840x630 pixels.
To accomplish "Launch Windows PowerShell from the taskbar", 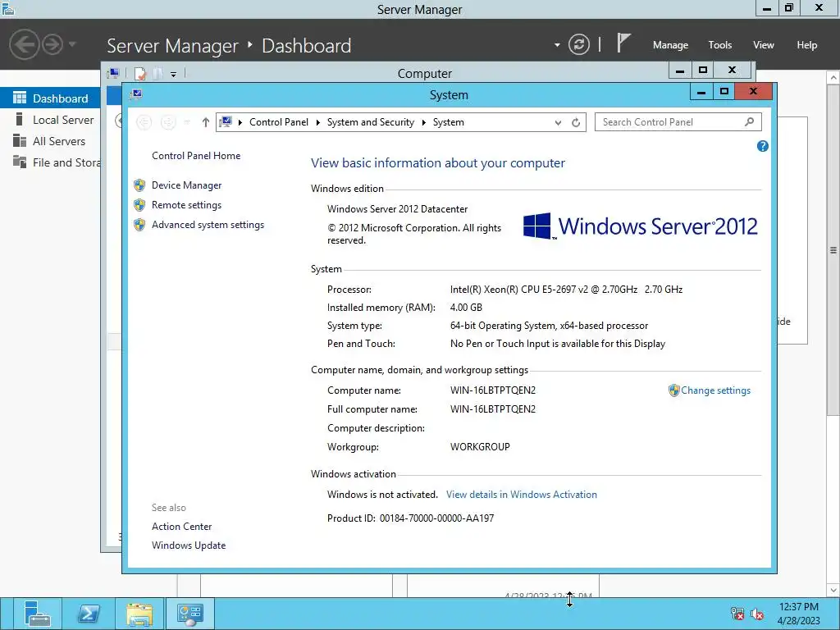I will pos(89,614).
